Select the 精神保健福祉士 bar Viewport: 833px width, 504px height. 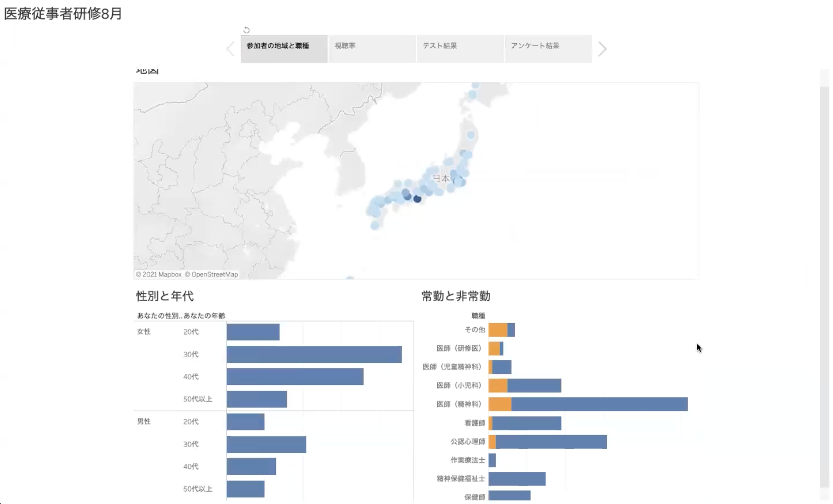coord(517,479)
